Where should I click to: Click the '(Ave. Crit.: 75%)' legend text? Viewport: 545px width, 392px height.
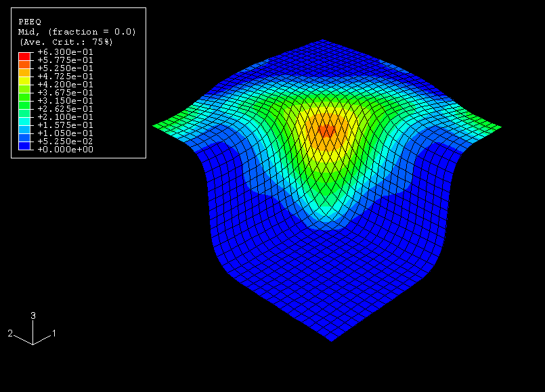66,42
